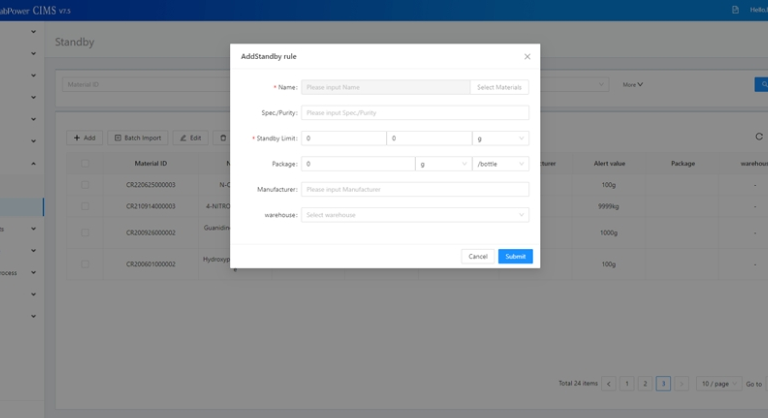
Task: Click the next page arrow
Action: coord(681,384)
